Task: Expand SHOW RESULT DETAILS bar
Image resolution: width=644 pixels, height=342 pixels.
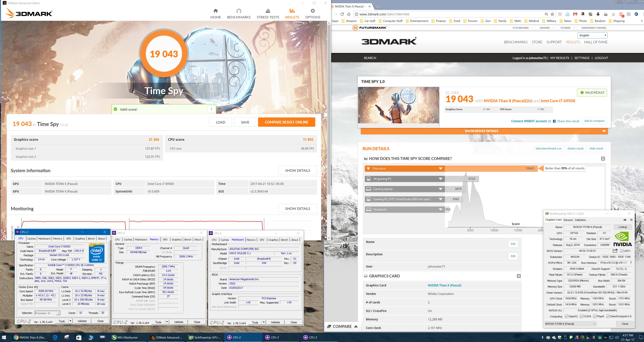Action: 484,131
